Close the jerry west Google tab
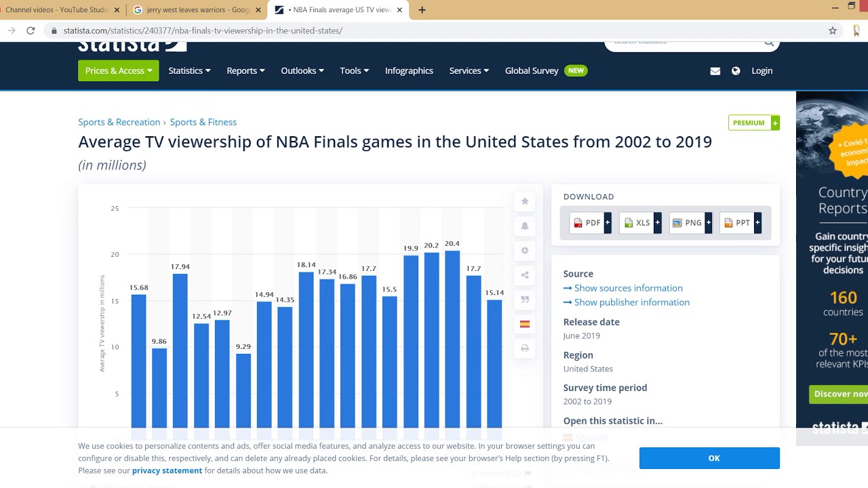Screen dimensions: 868x488 (258, 10)
